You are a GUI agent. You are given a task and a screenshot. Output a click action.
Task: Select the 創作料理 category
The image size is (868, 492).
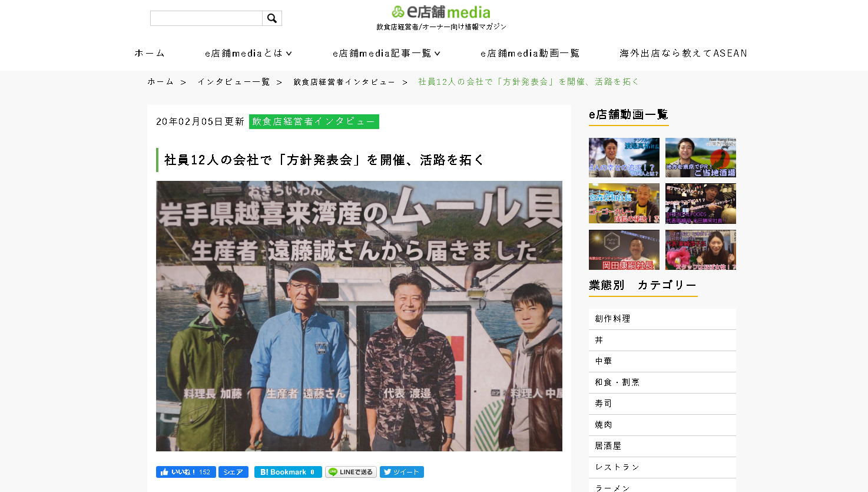click(x=662, y=318)
